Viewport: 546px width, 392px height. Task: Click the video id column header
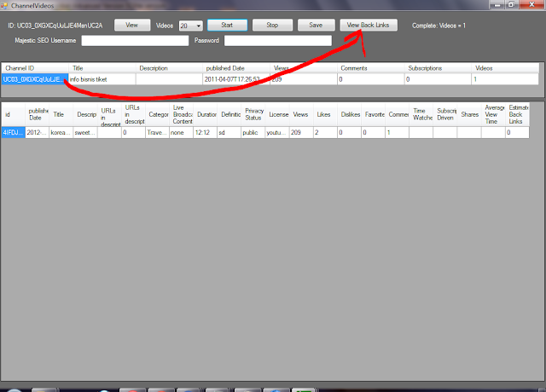pos(14,114)
